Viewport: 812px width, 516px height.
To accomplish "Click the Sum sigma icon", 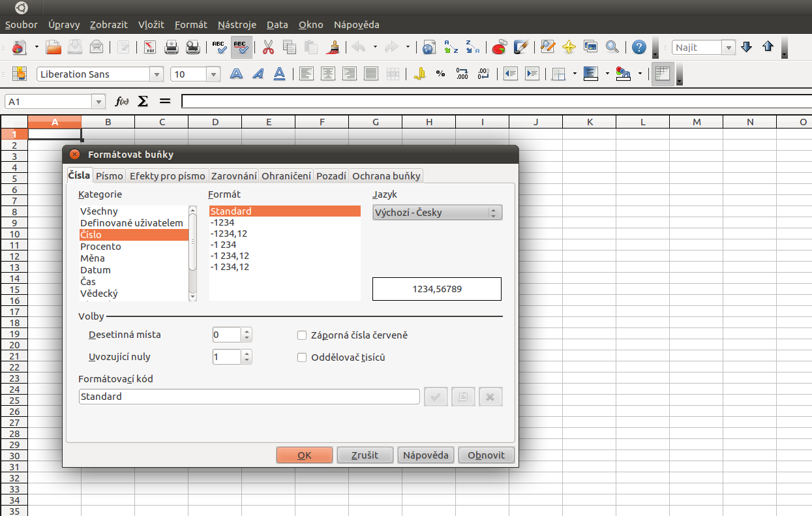I will 143,102.
